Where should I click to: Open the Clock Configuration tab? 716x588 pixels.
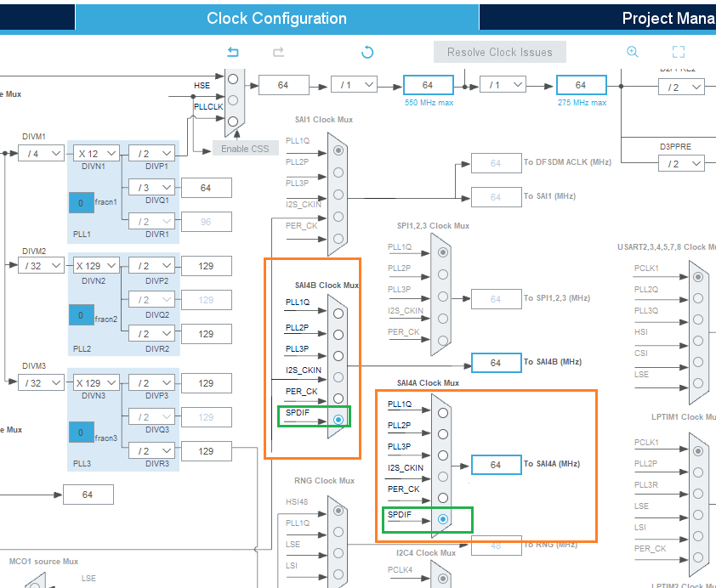pyautogui.click(x=276, y=18)
